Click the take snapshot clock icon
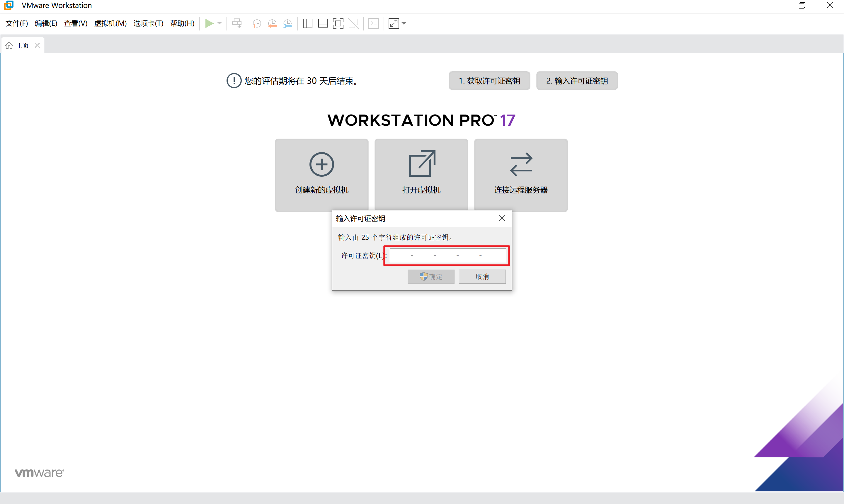 257,23
